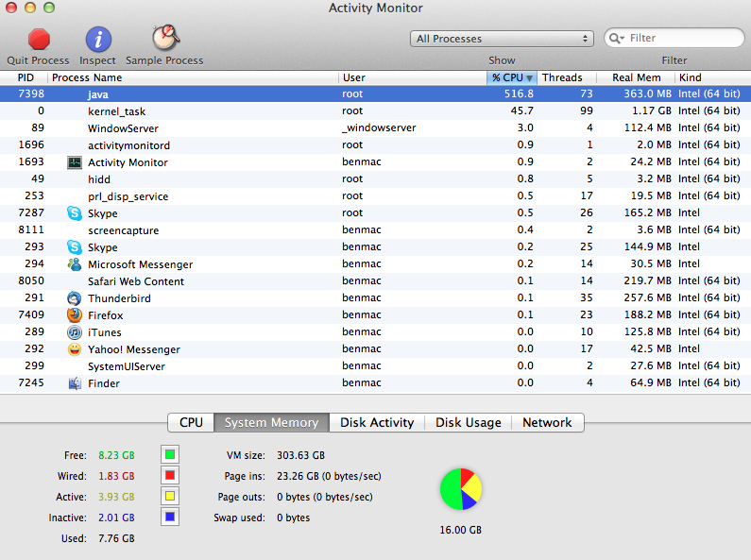Click the Skype icon for PID 293
This screenshot has height=560, width=751.
pos(75,247)
